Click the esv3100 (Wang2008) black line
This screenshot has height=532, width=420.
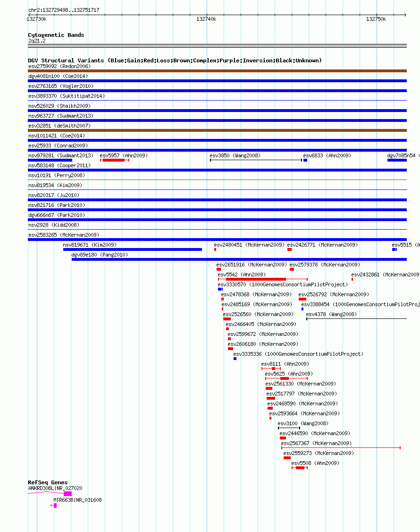[x=289, y=428]
